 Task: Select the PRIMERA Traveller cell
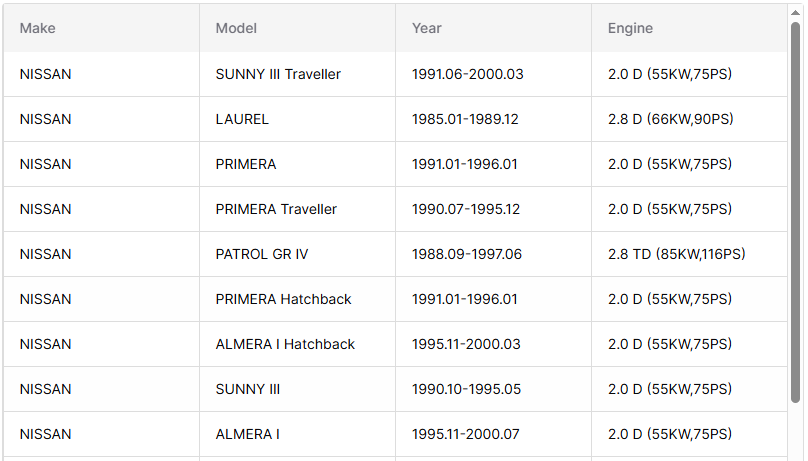pyautogui.click(x=276, y=209)
